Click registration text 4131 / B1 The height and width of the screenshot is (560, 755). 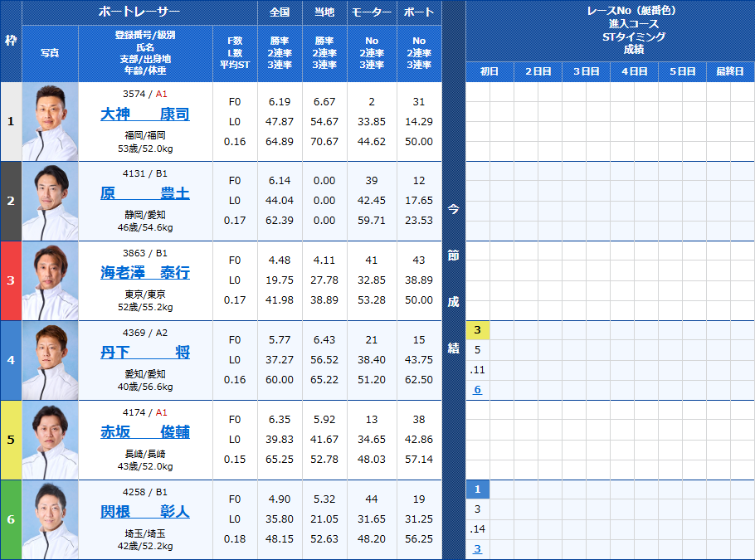pos(145,173)
